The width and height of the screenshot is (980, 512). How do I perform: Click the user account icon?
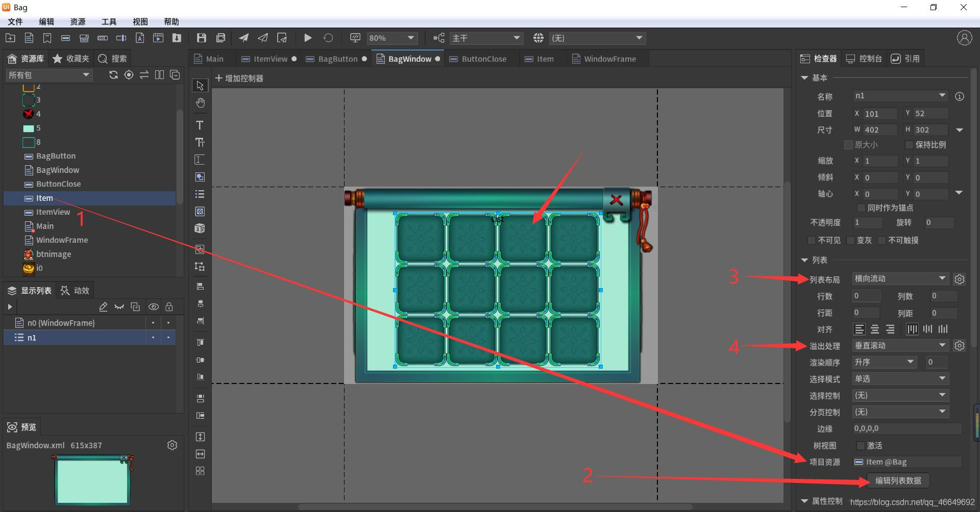point(964,38)
